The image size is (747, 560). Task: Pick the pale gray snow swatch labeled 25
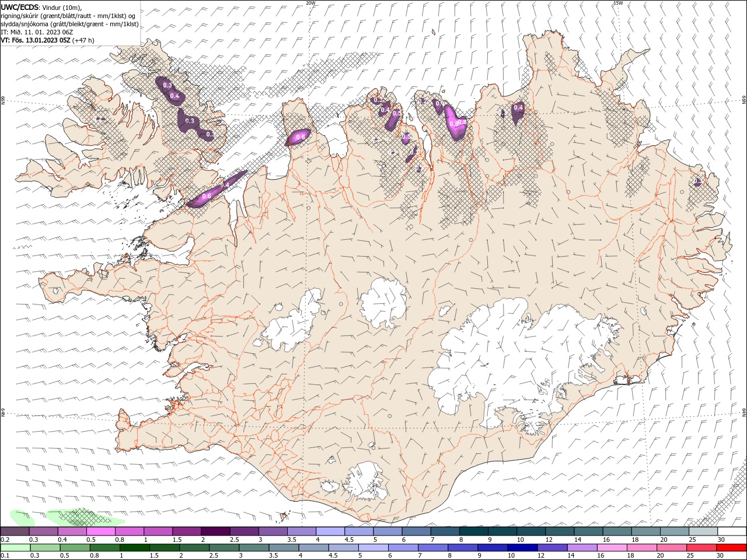coord(703,531)
